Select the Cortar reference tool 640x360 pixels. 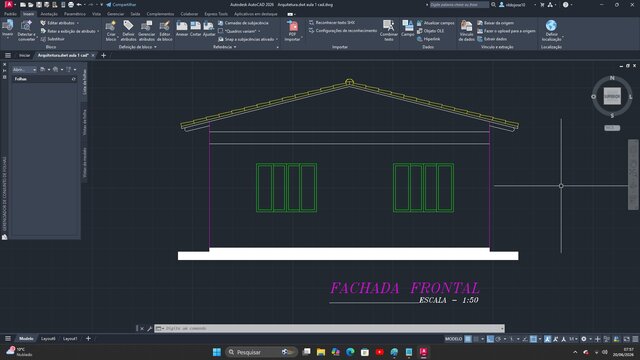point(196,29)
